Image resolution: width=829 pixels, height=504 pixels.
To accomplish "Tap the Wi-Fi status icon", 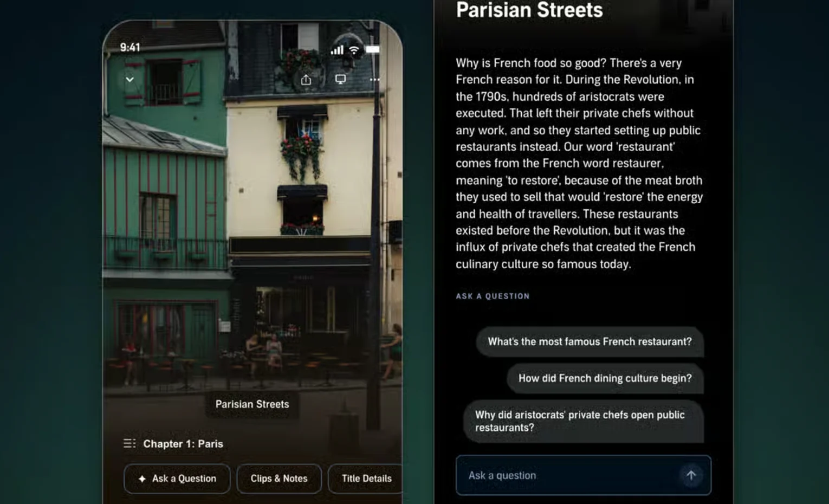I will pos(354,50).
